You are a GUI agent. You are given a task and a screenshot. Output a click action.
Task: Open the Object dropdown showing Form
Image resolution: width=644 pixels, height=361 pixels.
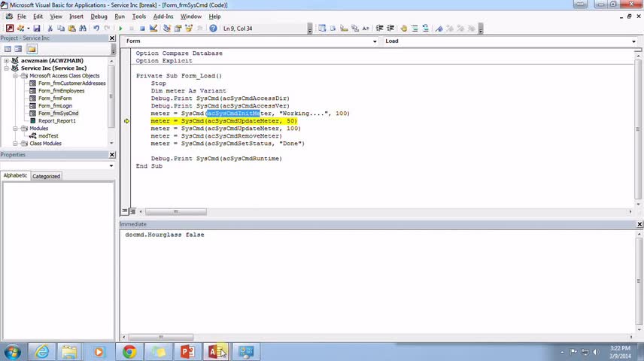pos(375,41)
